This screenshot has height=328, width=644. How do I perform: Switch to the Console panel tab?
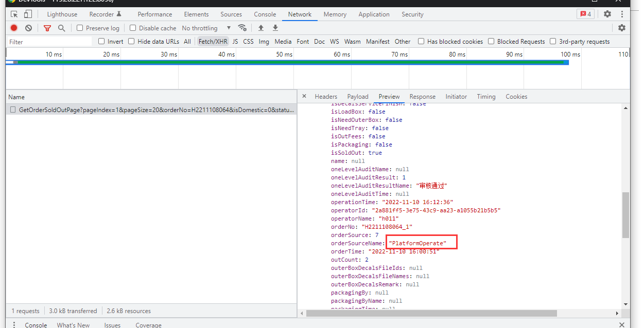(265, 14)
